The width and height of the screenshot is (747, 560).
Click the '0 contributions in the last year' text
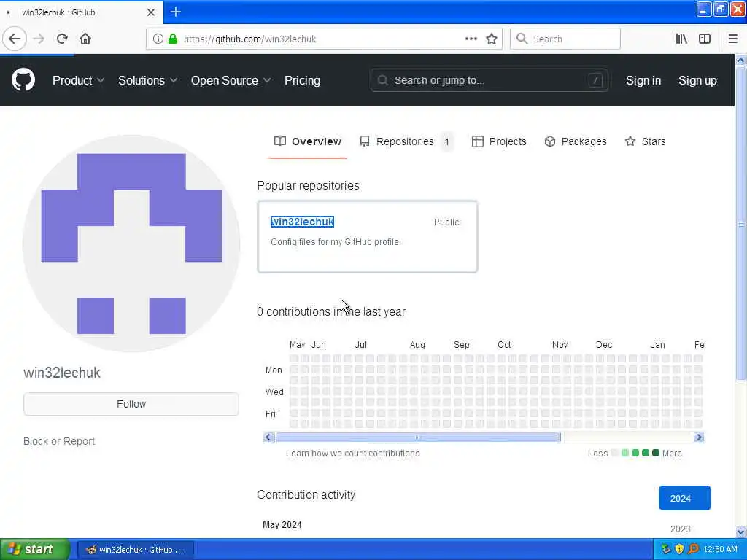tap(331, 312)
